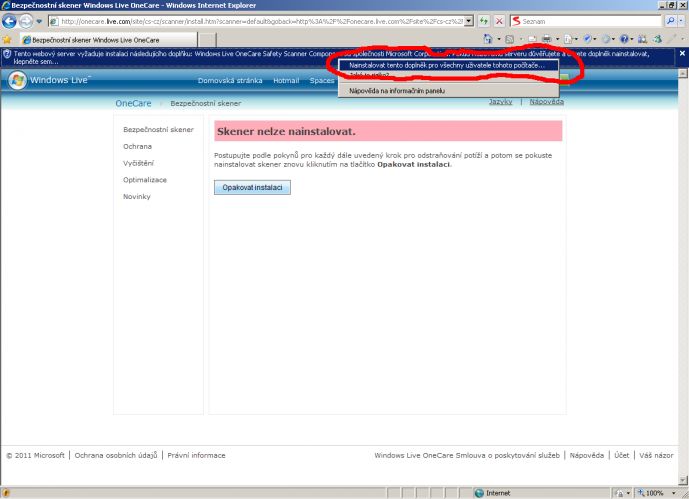Click the vertical scrollbar up arrow

(683, 73)
